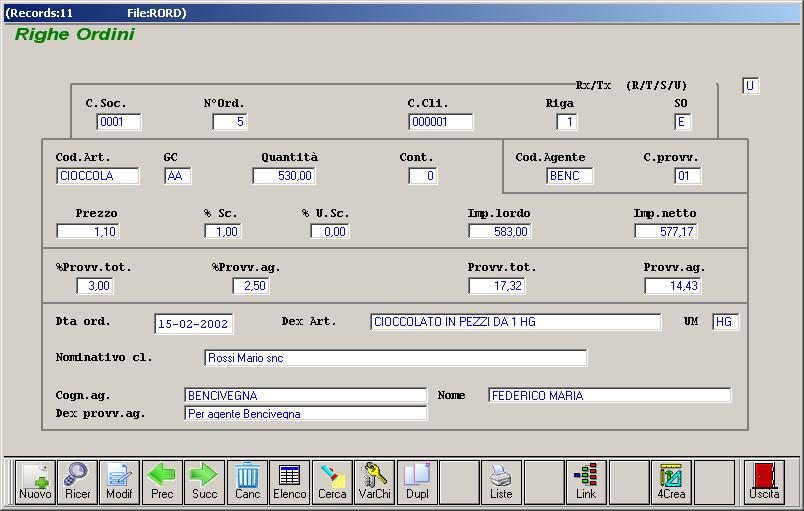
Task: Open the Elenco list table icon
Action: point(290,482)
